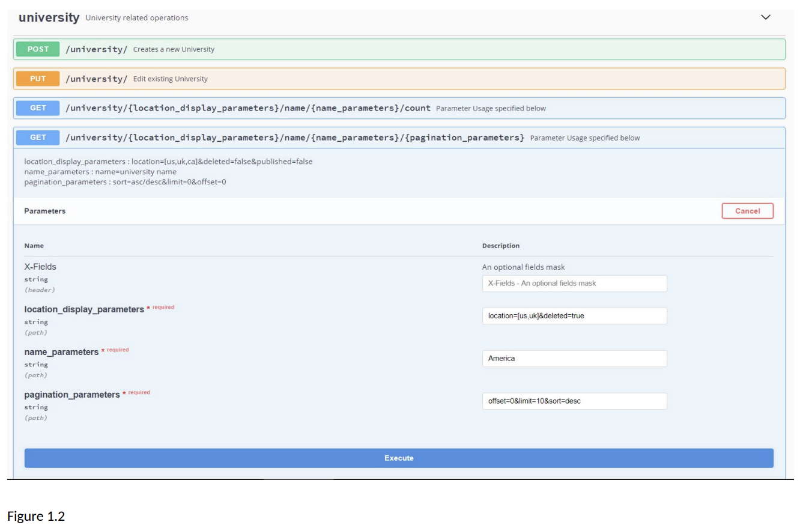Click the count endpoint path text
Image resolution: width=812 pixels, height=528 pixels.
click(x=247, y=108)
